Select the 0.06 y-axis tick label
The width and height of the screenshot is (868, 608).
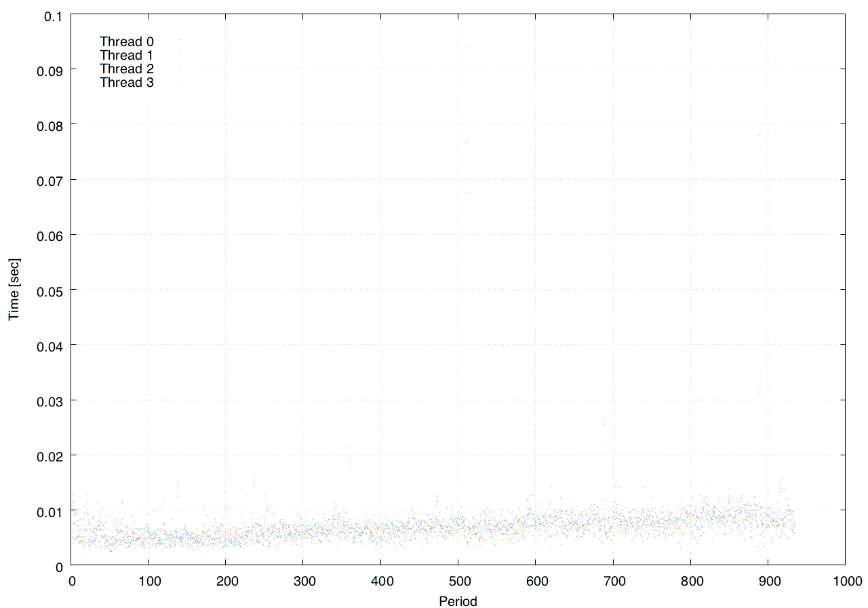click(50, 235)
